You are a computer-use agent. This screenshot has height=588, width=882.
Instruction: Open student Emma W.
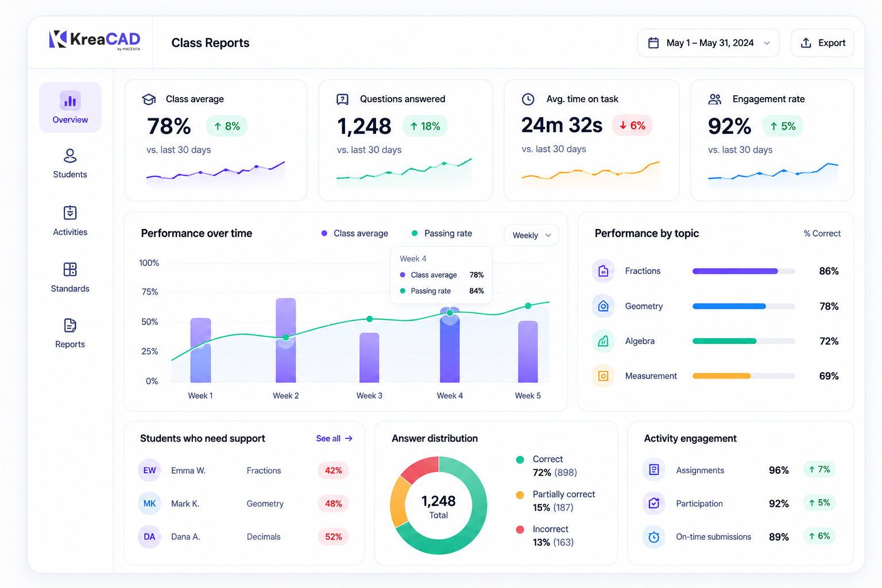(188, 470)
